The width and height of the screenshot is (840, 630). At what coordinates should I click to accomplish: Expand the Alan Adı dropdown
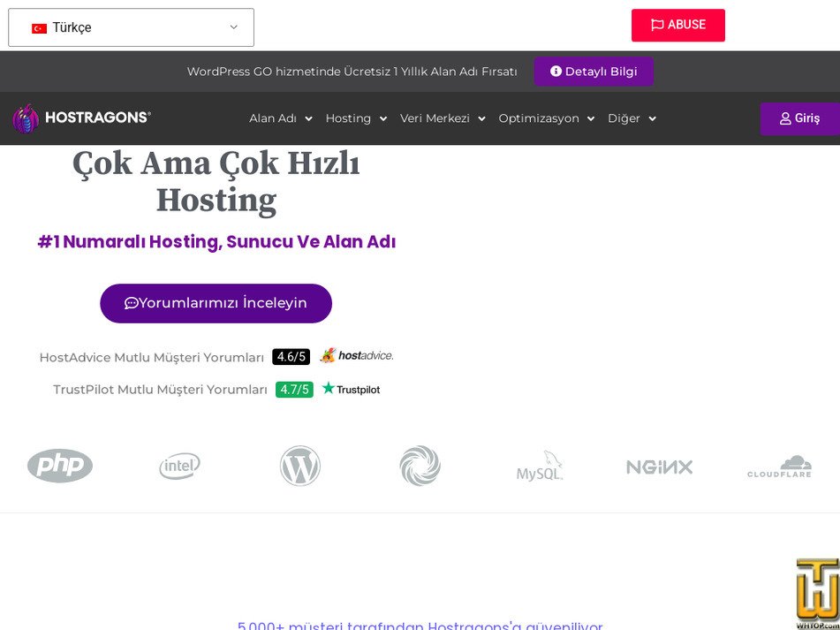(x=280, y=118)
